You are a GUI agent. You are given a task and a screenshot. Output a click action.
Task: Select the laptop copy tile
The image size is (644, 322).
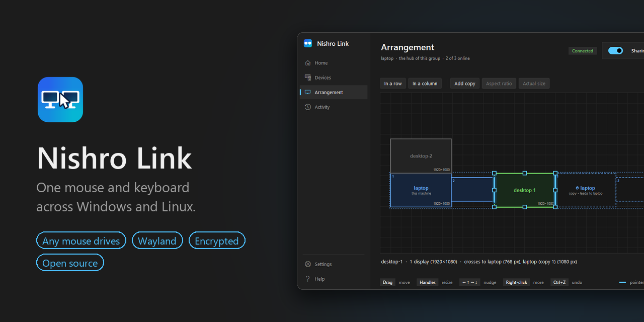[x=586, y=190]
